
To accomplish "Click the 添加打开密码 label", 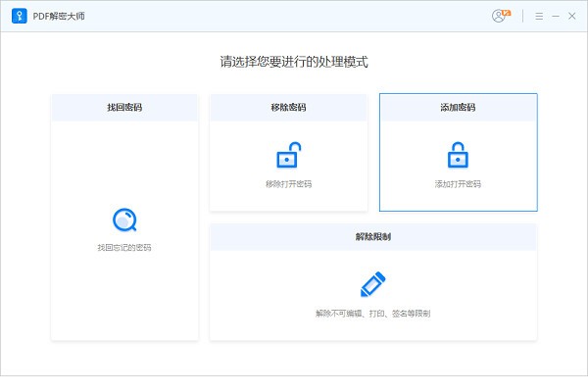I will pos(458,184).
